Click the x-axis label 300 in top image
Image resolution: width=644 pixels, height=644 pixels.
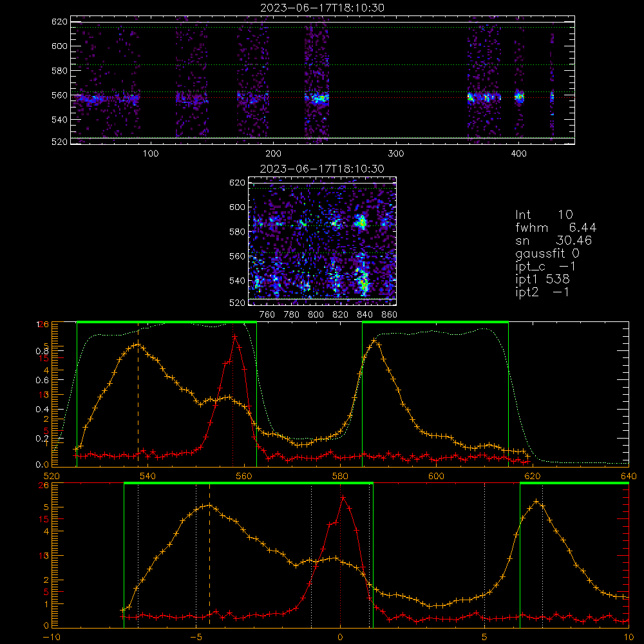coord(396,154)
